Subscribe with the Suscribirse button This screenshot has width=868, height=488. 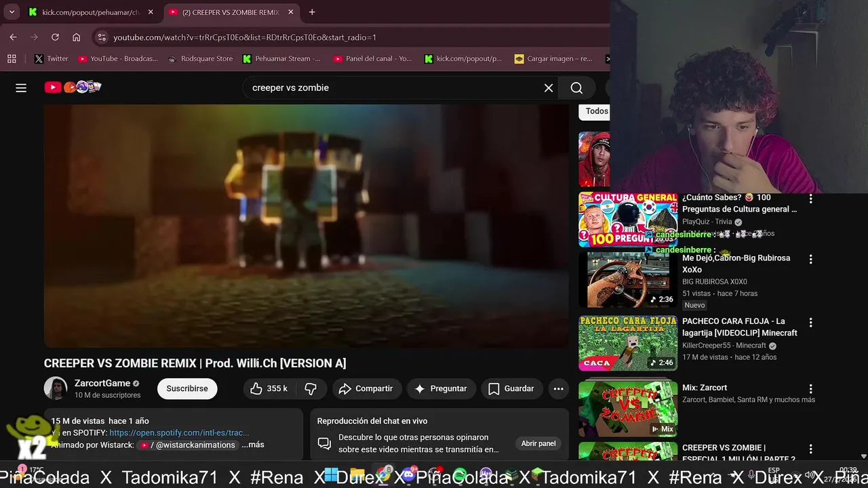187,388
